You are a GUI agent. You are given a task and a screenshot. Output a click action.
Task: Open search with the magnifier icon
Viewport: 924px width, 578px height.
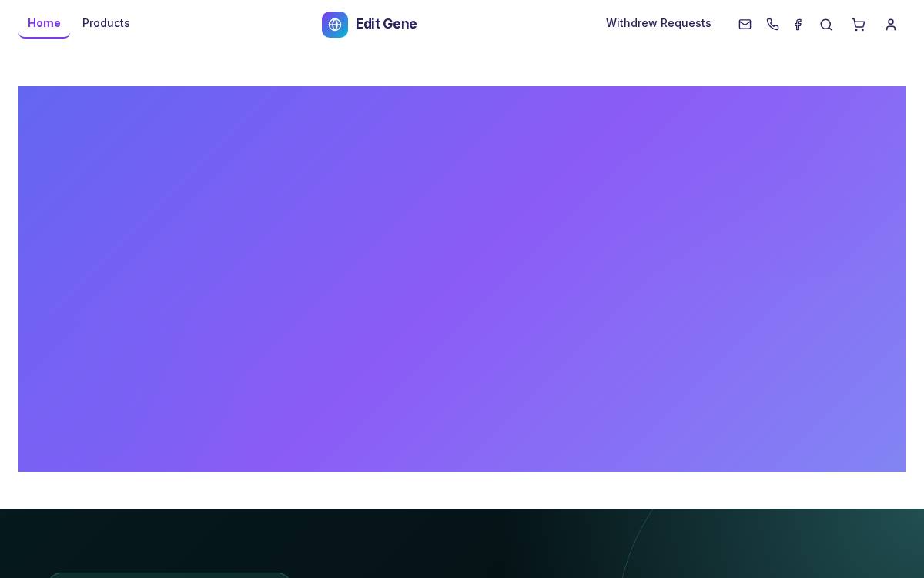pos(826,25)
